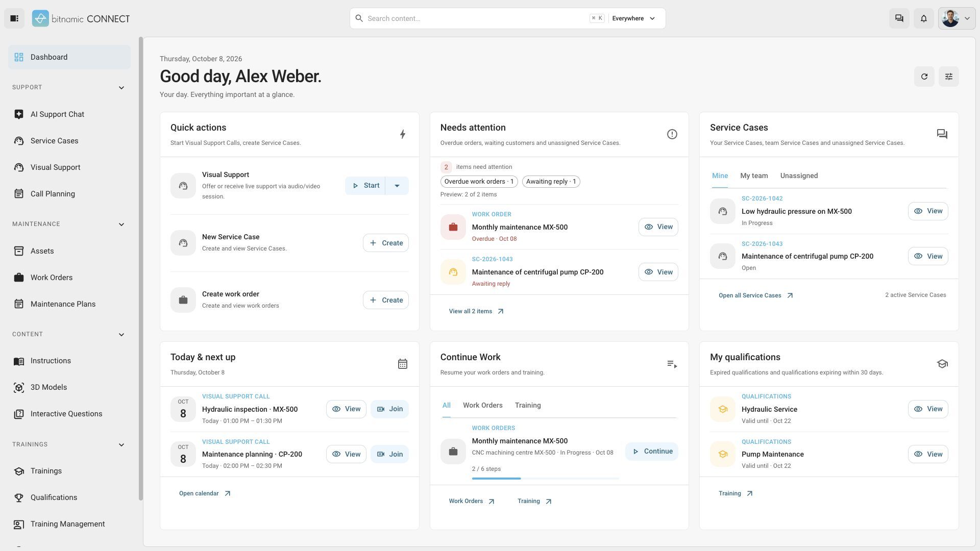
Task: Join the Hydraulic inspection MX-500 call
Action: pyautogui.click(x=389, y=409)
